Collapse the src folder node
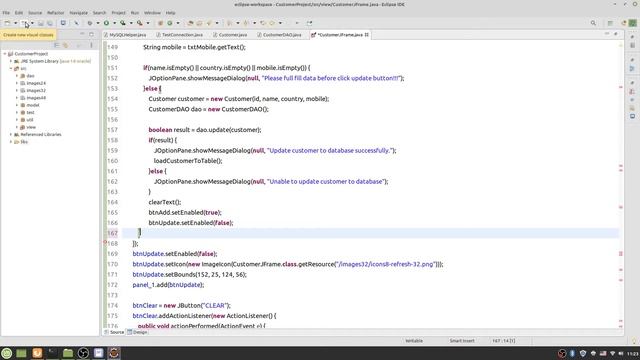 click(x=11, y=69)
